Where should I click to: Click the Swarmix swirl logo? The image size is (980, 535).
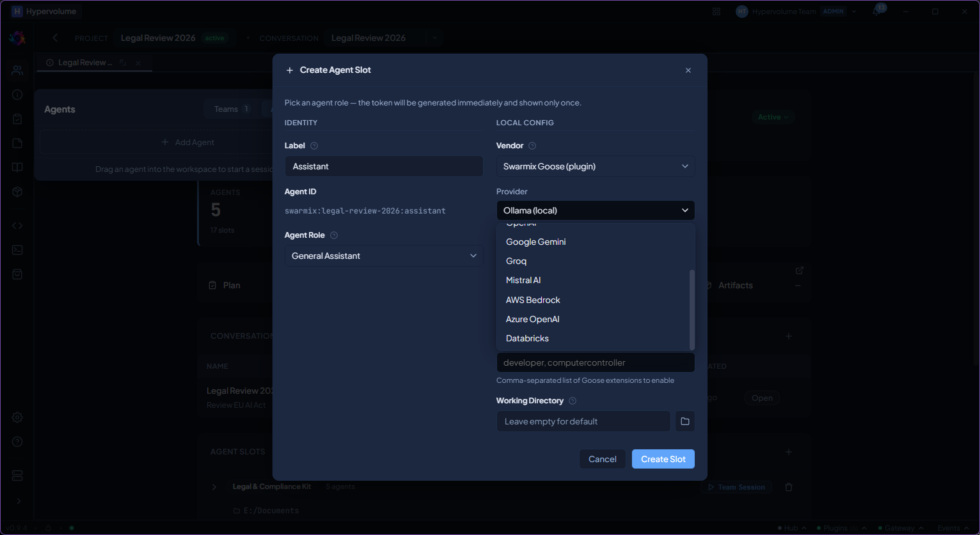point(17,38)
